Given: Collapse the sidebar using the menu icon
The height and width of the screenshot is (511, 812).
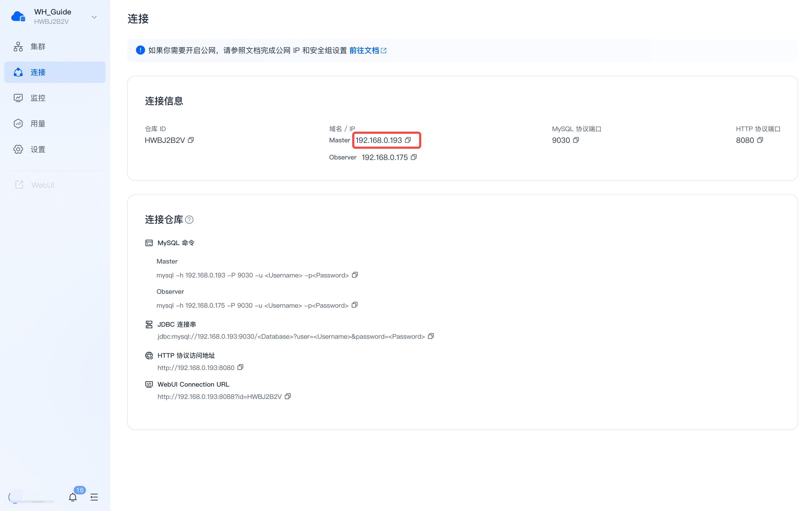Looking at the screenshot, I should click(94, 497).
